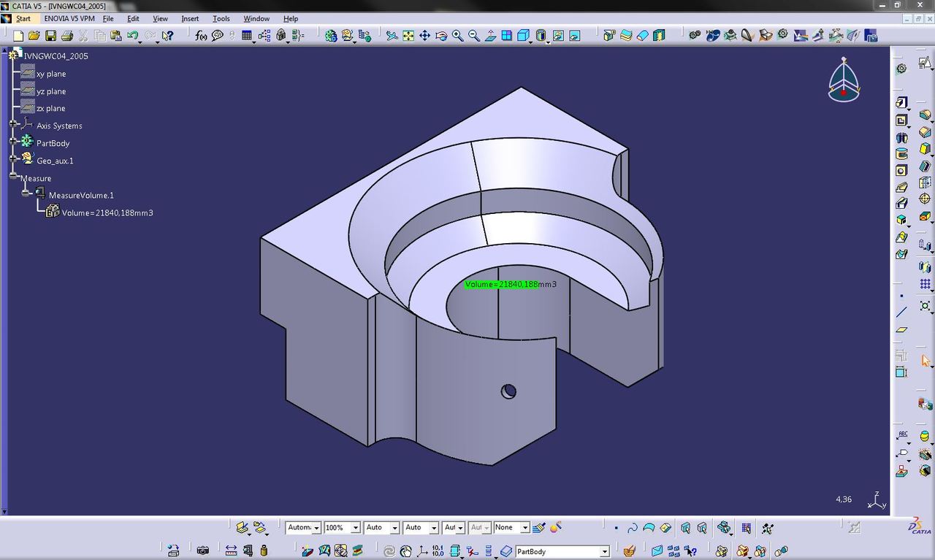The width and height of the screenshot is (935, 560).
Task: Save the part with the floppy icon
Action: [x=50, y=36]
